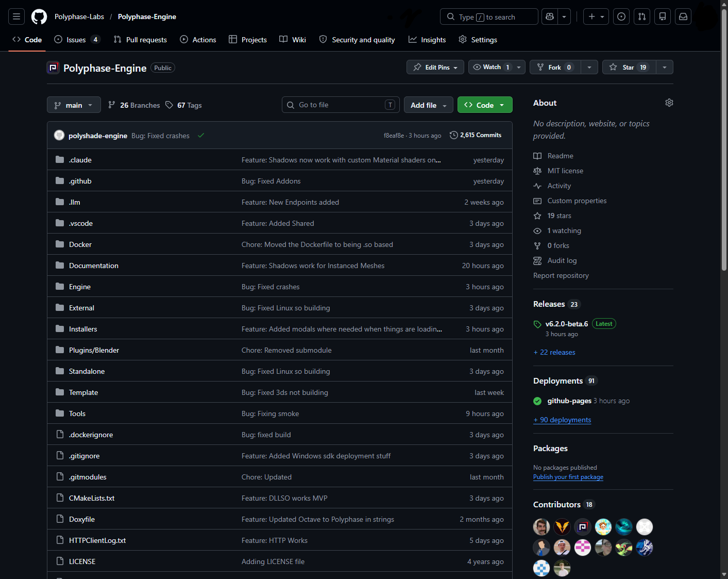
Task: Open the commit history clock icon
Action: tap(453, 135)
